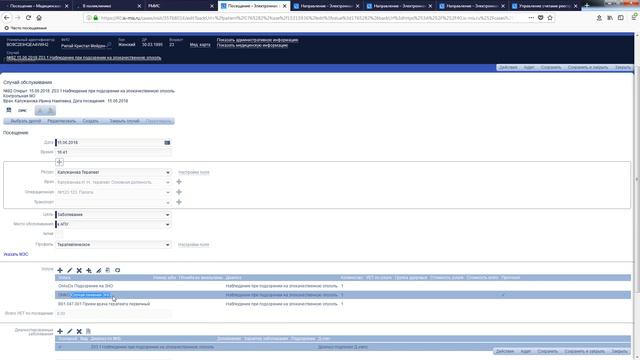This screenshot has width=640, height=360.
Task: Close the active Посещение - Электронн... tab
Action: tap(285, 6)
